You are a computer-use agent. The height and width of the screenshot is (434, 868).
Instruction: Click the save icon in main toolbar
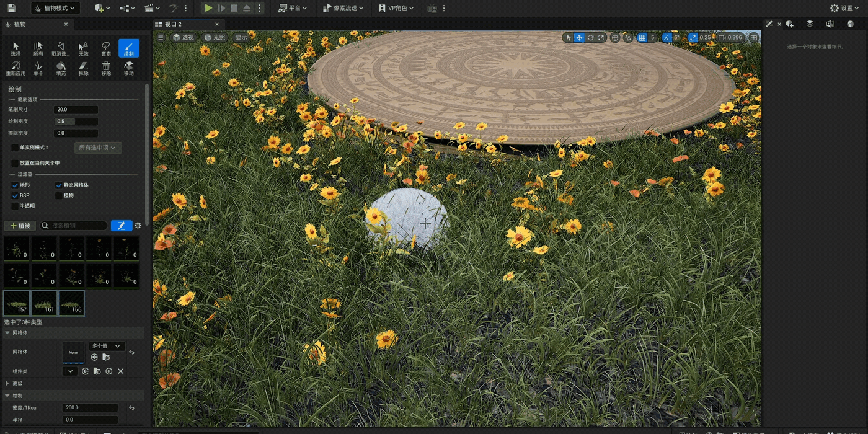click(x=11, y=8)
